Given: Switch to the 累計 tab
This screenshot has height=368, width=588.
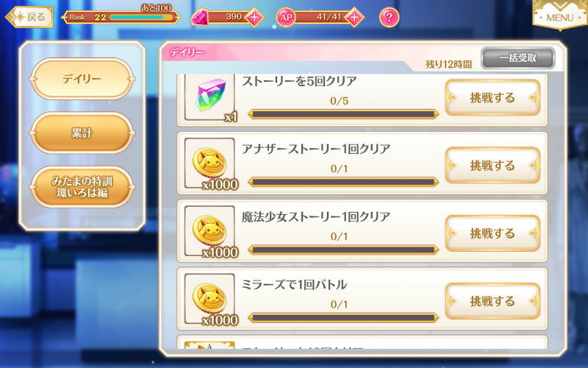Looking at the screenshot, I should (82, 133).
